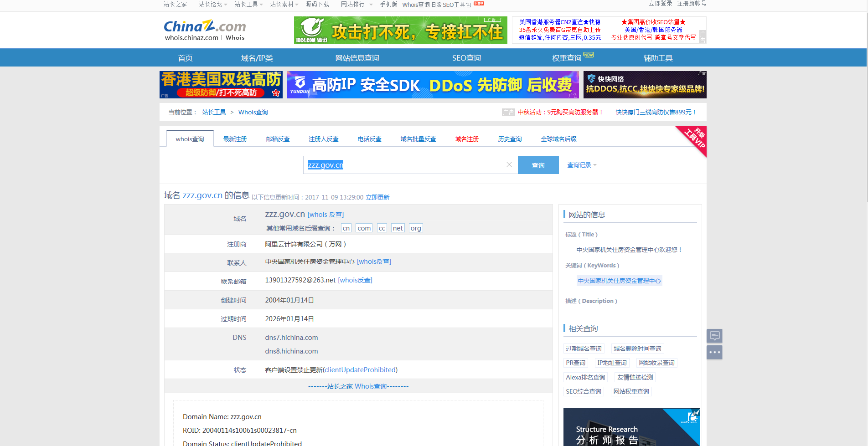Expand the 站长素材 top menu
868x446 pixels.
(284, 4)
